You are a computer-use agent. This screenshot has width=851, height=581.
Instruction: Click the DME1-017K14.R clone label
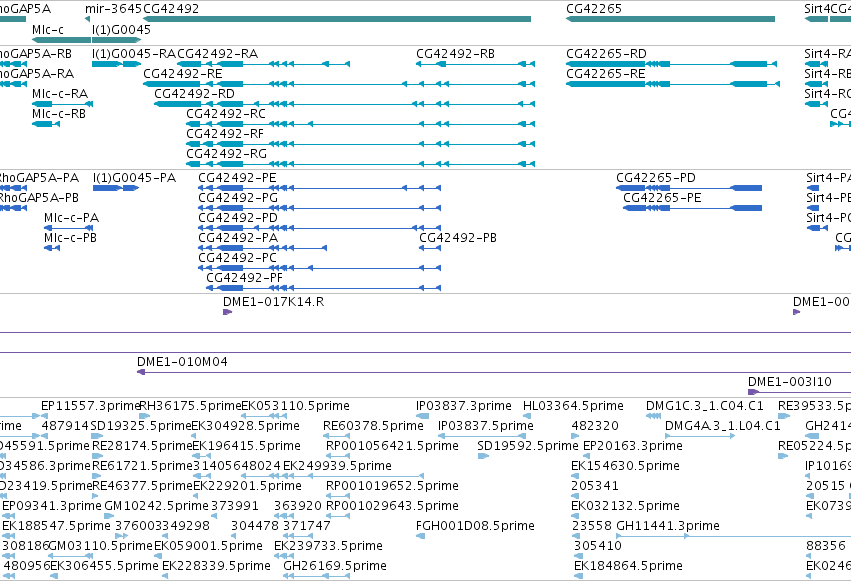click(274, 302)
